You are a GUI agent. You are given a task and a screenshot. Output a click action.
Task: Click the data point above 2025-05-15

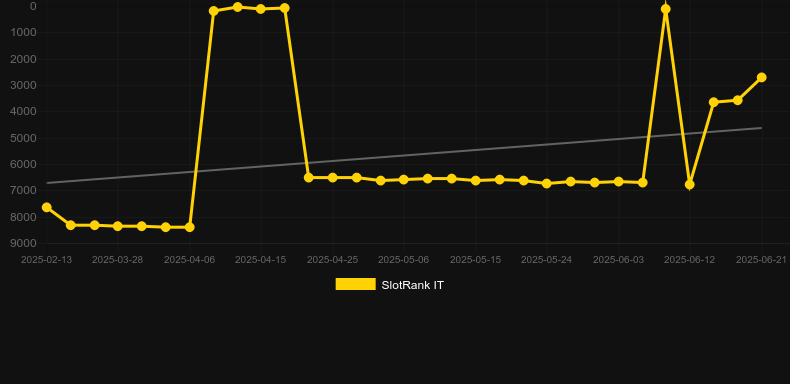pos(475,180)
